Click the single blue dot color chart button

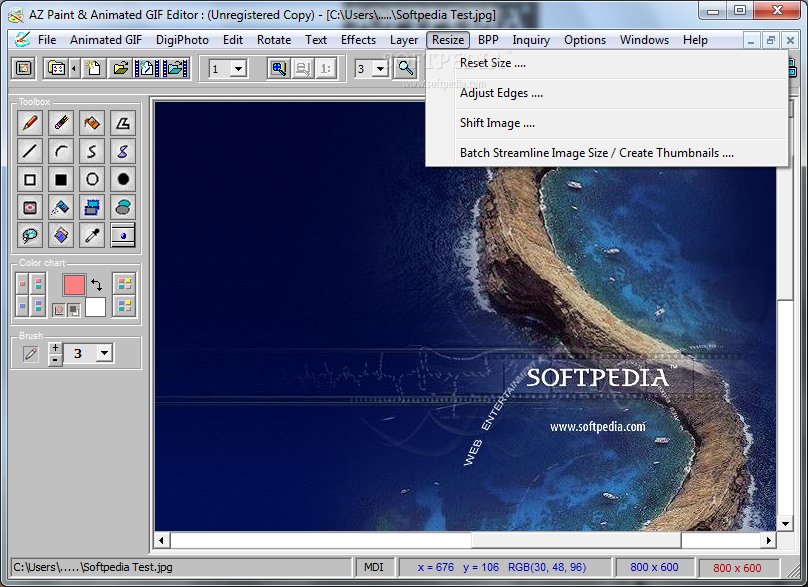tap(22, 306)
